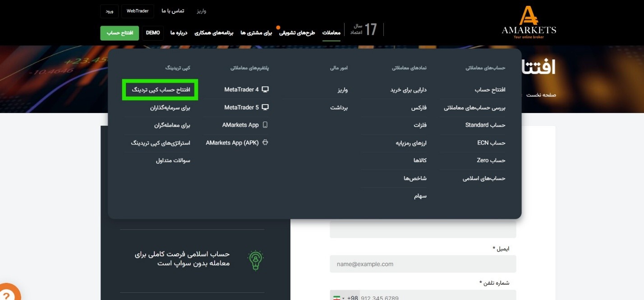Click the MetaTrader 5 monitor icon
The image size is (644, 300).
[x=265, y=107]
